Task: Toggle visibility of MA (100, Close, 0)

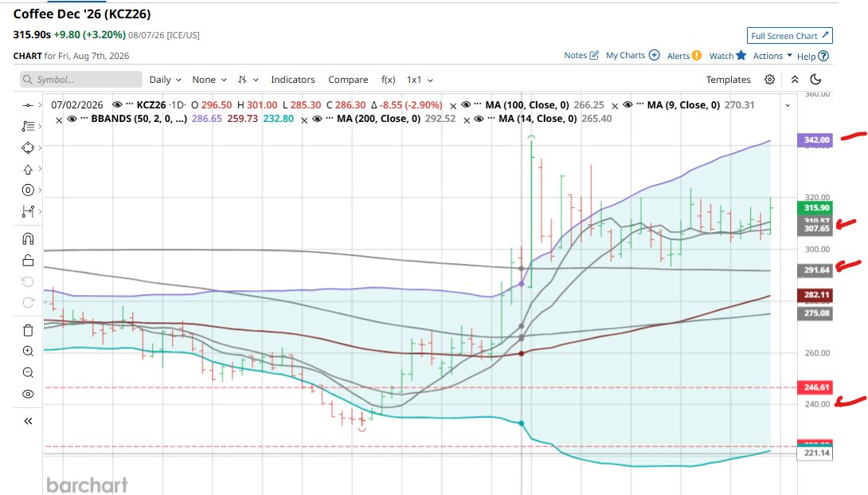Action: (466, 104)
